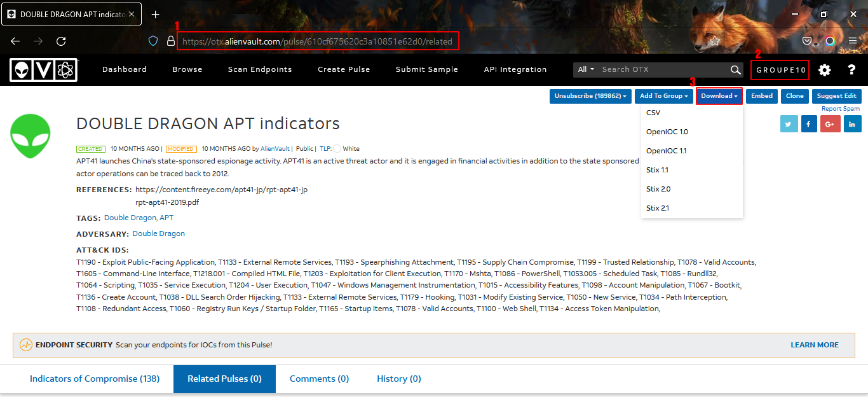The width and height of the screenshot is (868, 397).
Task: Switch to Indicators of Compromise tab
Action: click(95, 379)
